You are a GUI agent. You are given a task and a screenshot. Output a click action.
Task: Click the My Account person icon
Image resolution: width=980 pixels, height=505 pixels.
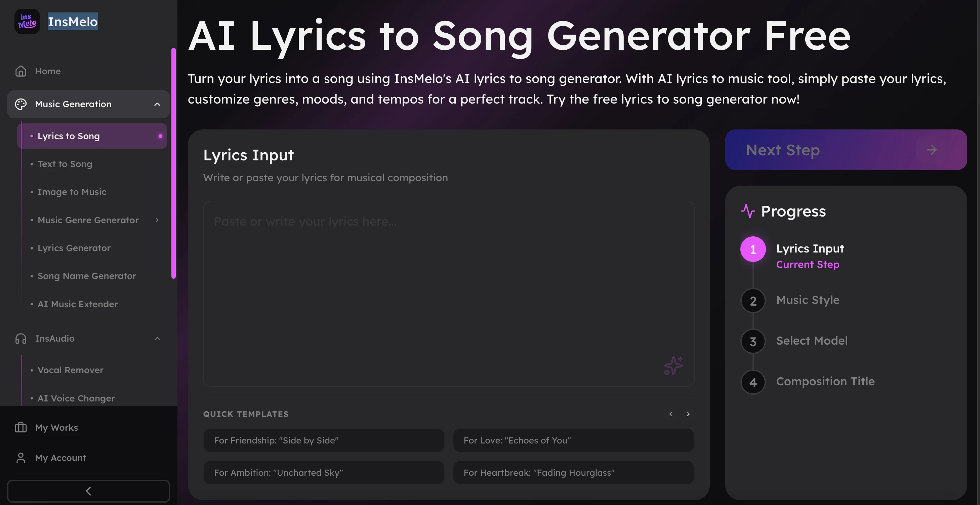tap(21, 458)
